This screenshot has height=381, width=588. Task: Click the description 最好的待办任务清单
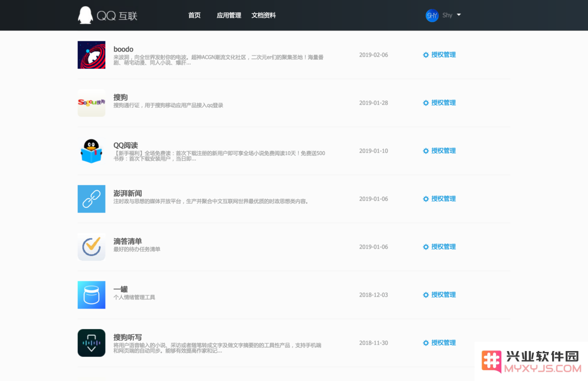[137, 249]
